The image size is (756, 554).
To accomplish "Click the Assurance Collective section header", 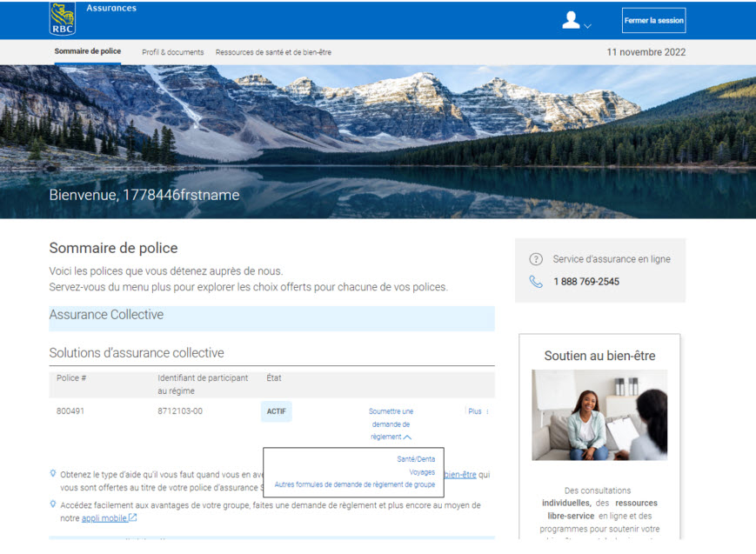I will coord(271,318).
